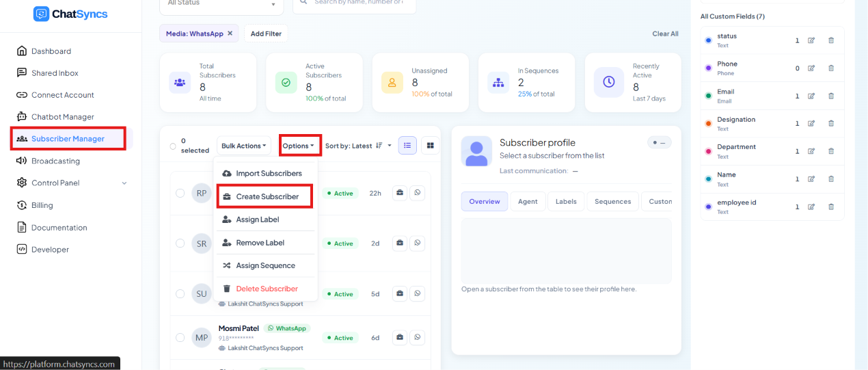Collapse the Options dropdown button
Viewport: 868px width, 370px height.
coord(300,146)
